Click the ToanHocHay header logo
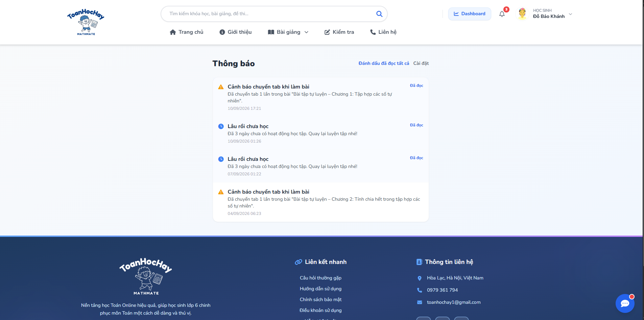This screenshot has height=320, width=644. click(x=86, y=22)
